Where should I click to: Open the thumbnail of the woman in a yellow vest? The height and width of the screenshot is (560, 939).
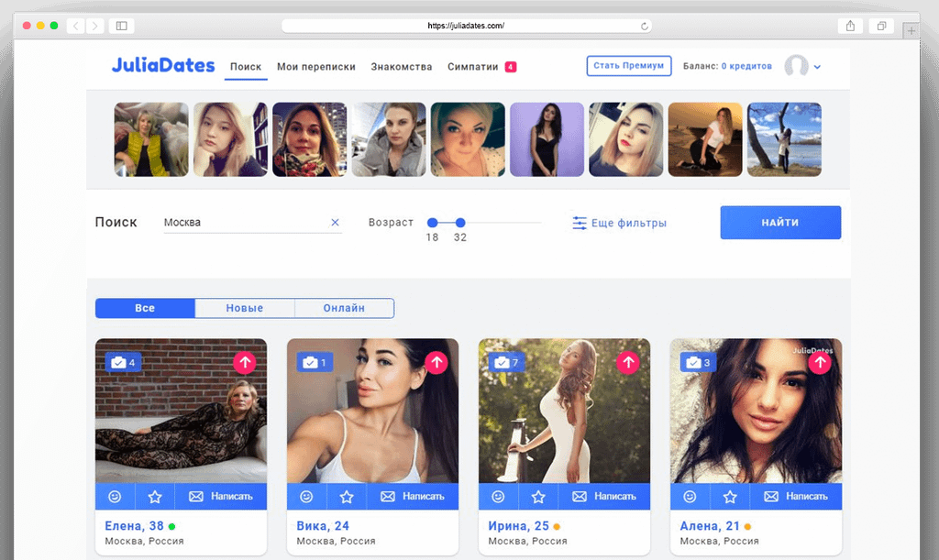pyautogui.click(x=151, y=139)
